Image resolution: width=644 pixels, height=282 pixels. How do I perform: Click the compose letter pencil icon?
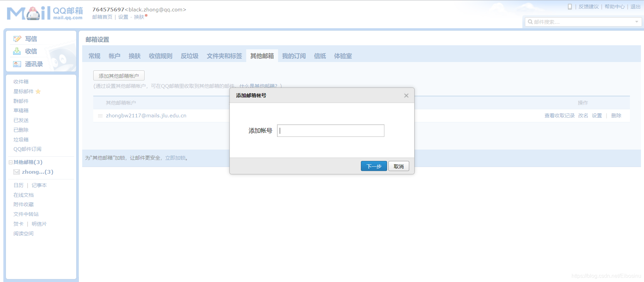[x=17, y=39]
